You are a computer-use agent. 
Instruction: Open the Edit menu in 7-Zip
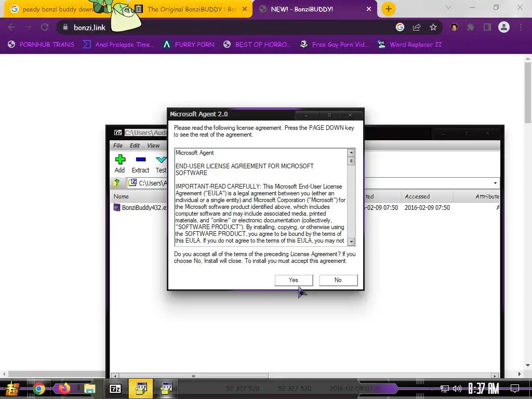tap(135, 145)
